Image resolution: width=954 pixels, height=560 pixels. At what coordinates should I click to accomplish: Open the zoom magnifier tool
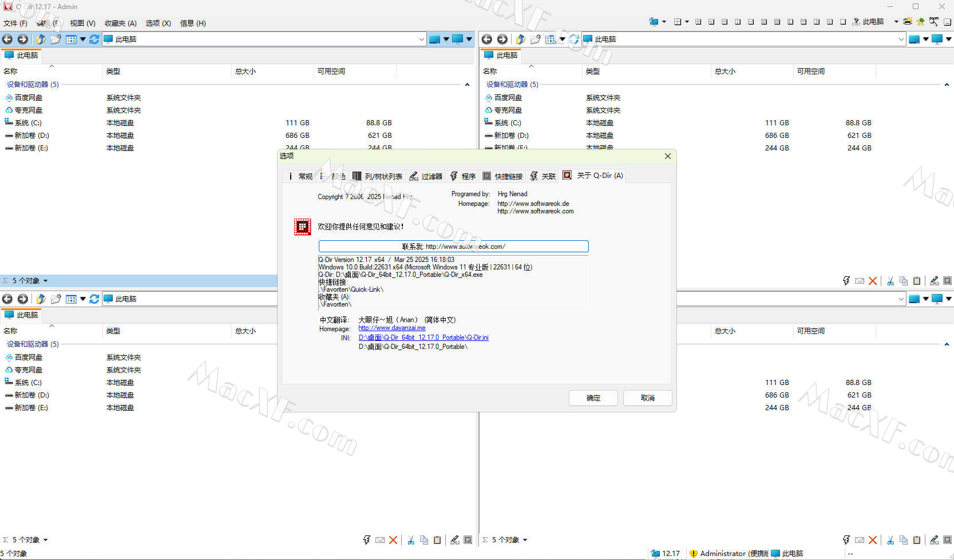click(x=934, y=22)
